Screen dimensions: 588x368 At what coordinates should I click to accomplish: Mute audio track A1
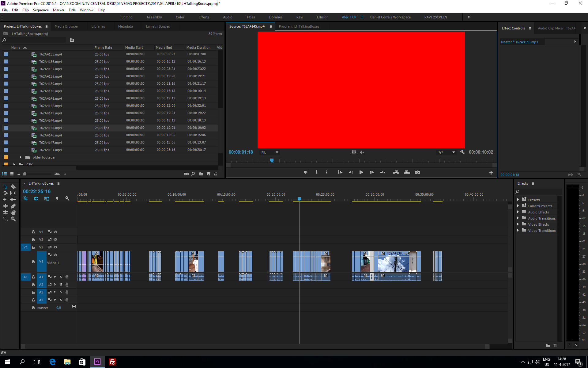click(55, 277)
